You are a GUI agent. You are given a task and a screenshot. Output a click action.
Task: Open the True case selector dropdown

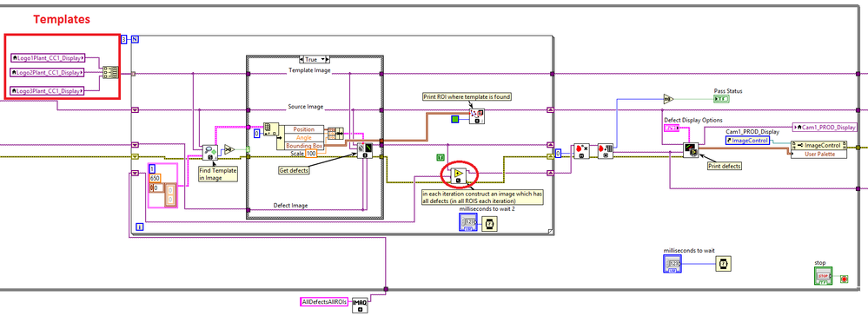click(315, 59)
